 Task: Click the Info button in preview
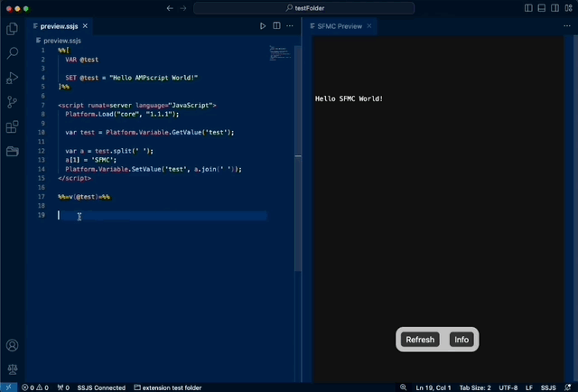[461, 340]
